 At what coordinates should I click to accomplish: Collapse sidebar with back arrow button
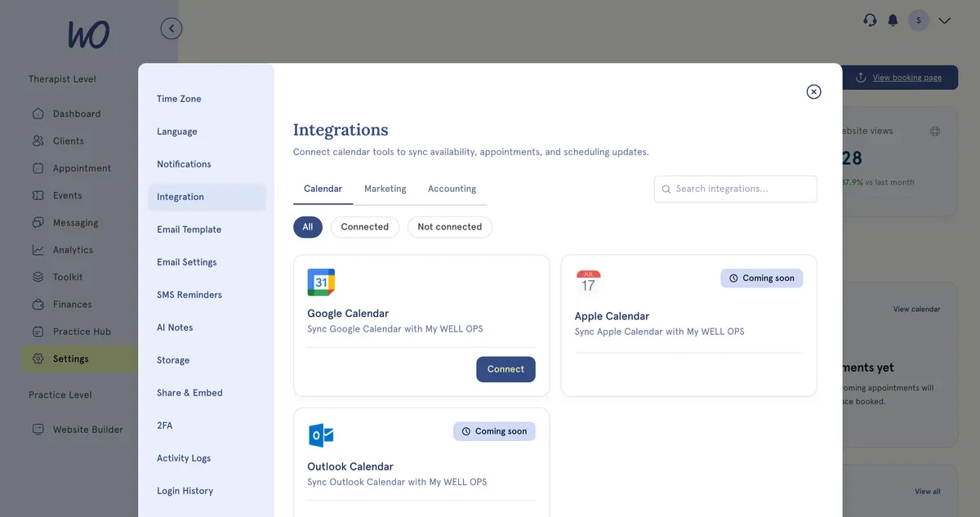coord(171,29)
